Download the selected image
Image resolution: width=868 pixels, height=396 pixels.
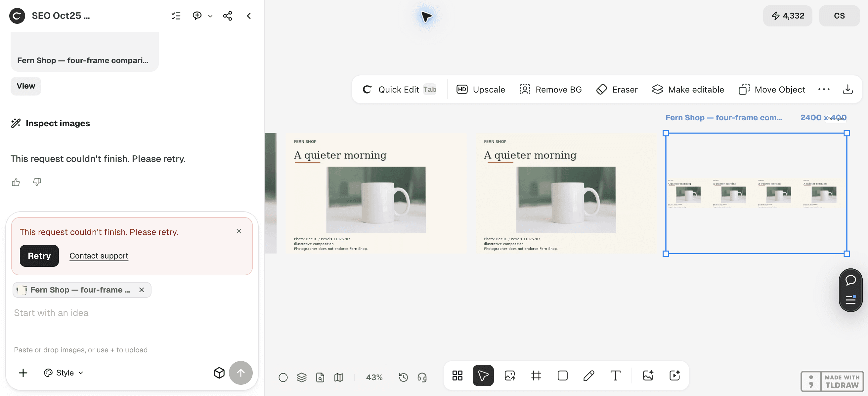[847, 89]
